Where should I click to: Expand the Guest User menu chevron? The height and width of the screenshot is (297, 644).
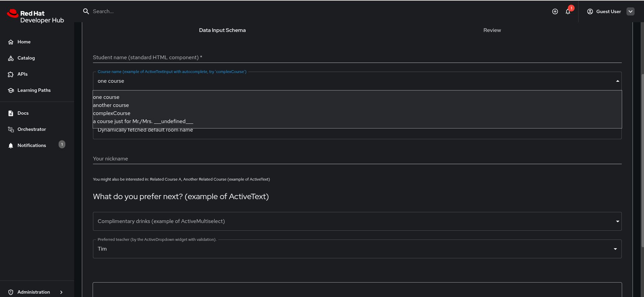[x=631, y=11]
